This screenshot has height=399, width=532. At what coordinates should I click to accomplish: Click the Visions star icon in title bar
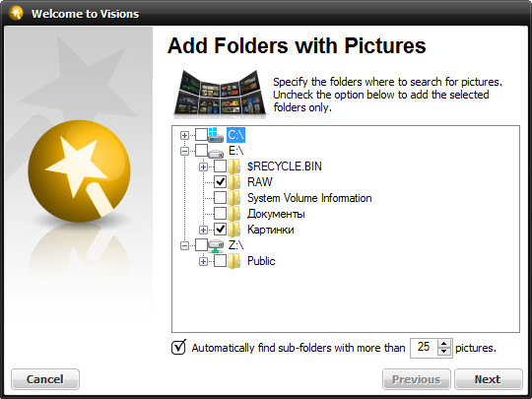point(16,13)
